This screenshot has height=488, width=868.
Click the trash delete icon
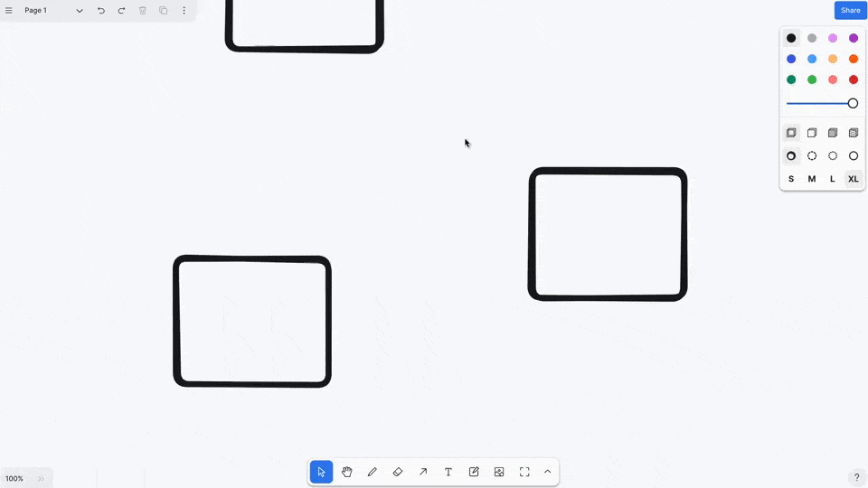tap(142, 11)
